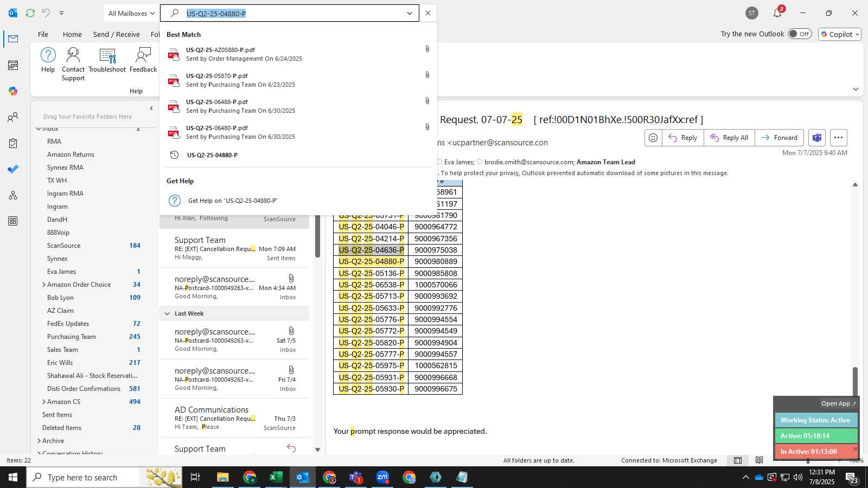Open the Deleted Items folder
The image size is (868, 488).
[62, 428]
